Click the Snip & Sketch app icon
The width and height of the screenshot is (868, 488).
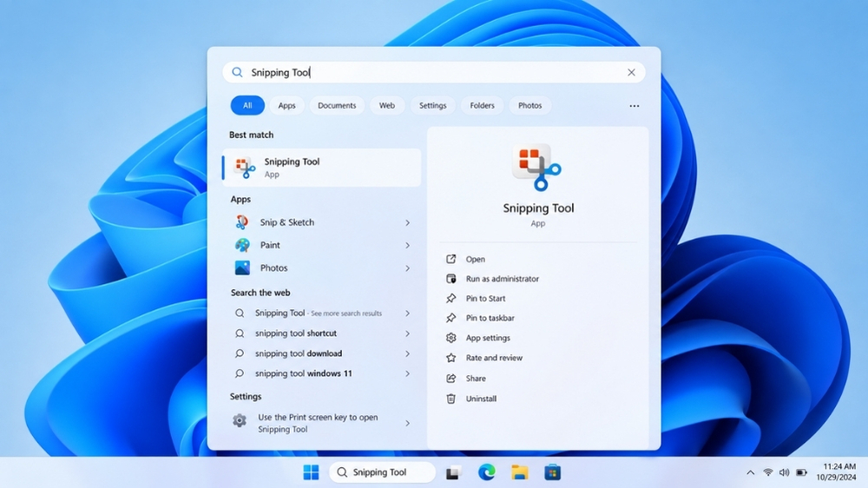(242, 222)
